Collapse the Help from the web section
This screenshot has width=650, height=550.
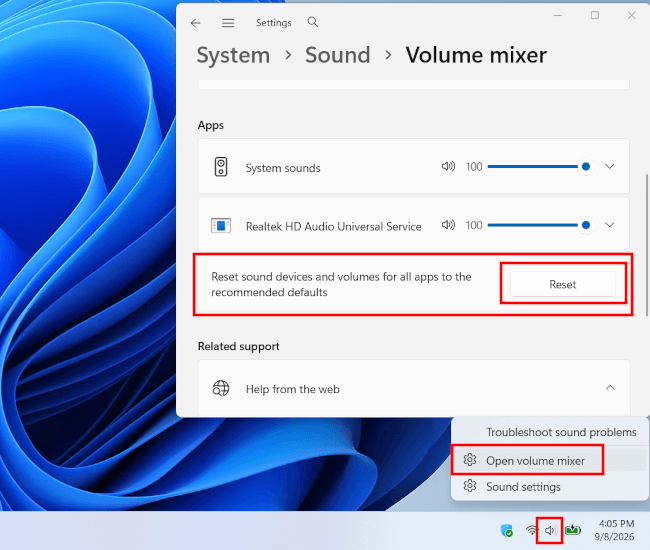[x=610, y=388]
